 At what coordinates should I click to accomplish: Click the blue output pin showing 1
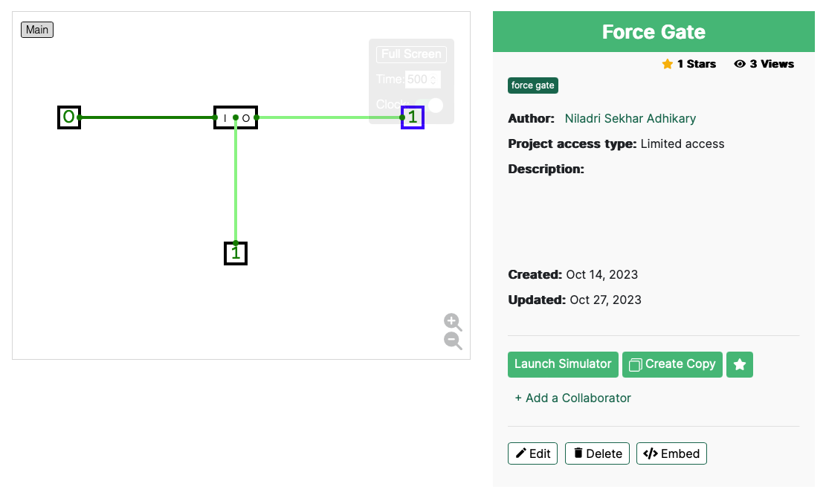[x=413, y=117]
